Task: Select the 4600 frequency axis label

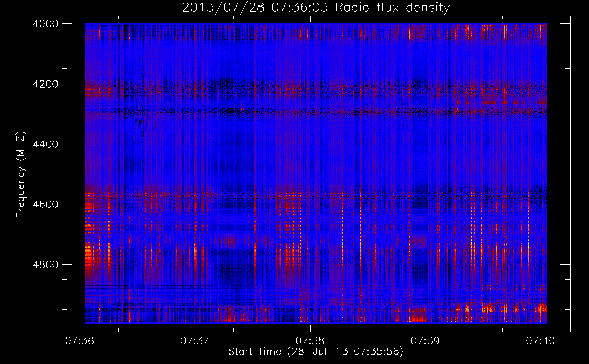Action: pyautogui.click(x=46, y=204)
